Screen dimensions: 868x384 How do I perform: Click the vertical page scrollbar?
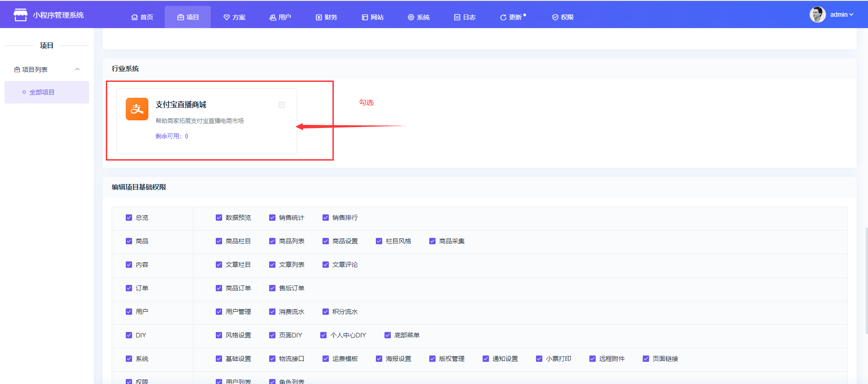(x=866, y=280)
